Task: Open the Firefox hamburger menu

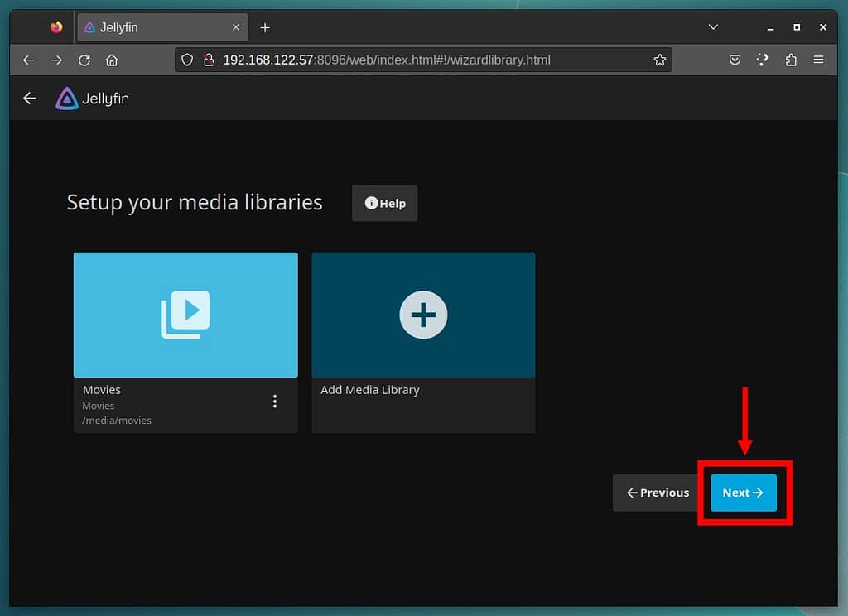Action: point(818,60)
